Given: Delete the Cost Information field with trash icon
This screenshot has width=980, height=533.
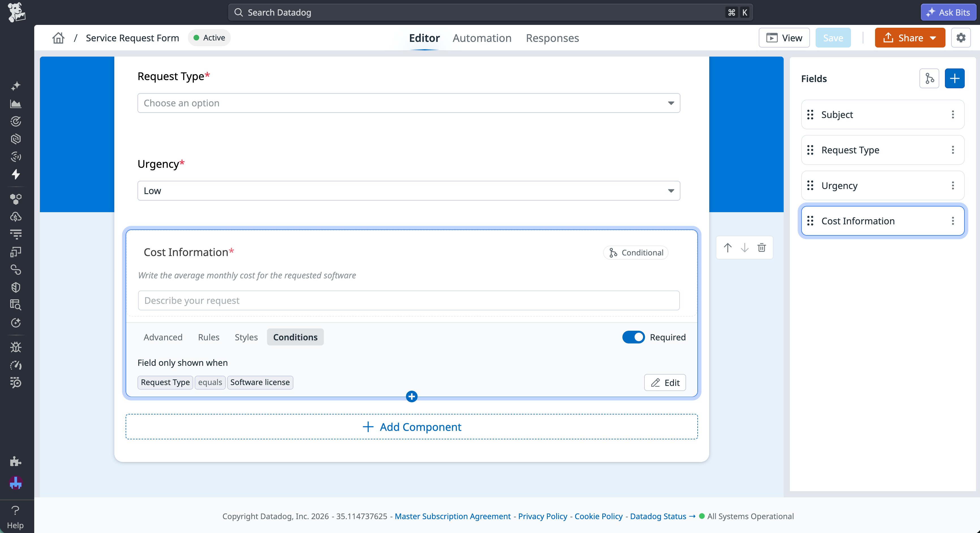Looking at the screenshot, I should (762, 248).
